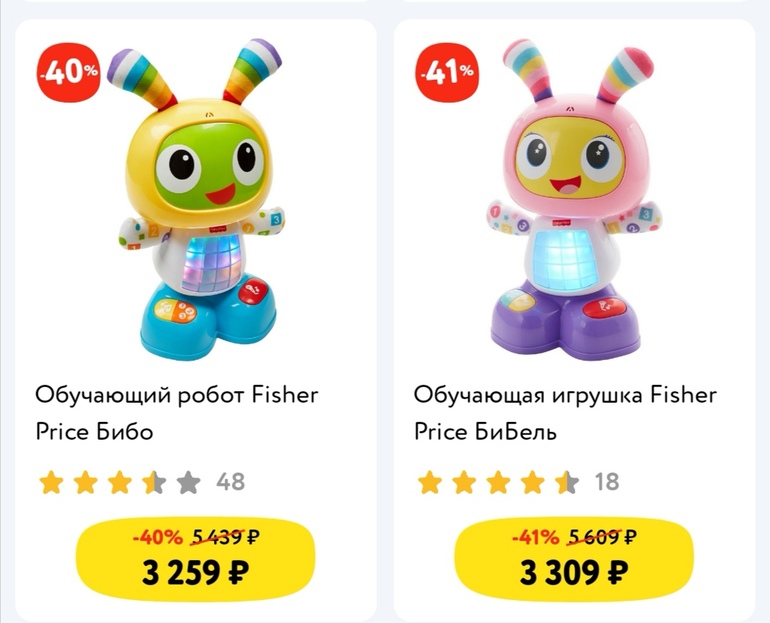Image resolution: width=770 pixels, height=623 pixels.
Task: Open Обучающий робот Fisher Price Бибо title
Action: 177,413
